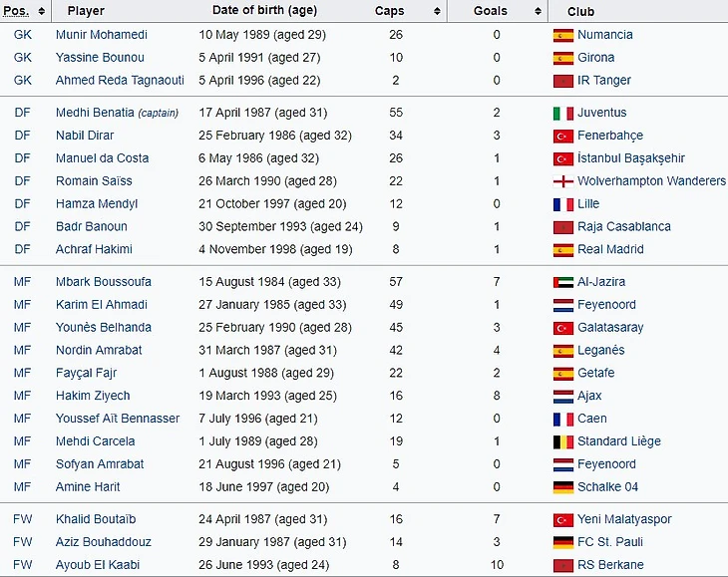The image size is (728, 577).
Task: Open the Yeni Malatyaspor club link
Action: [624, 519]
